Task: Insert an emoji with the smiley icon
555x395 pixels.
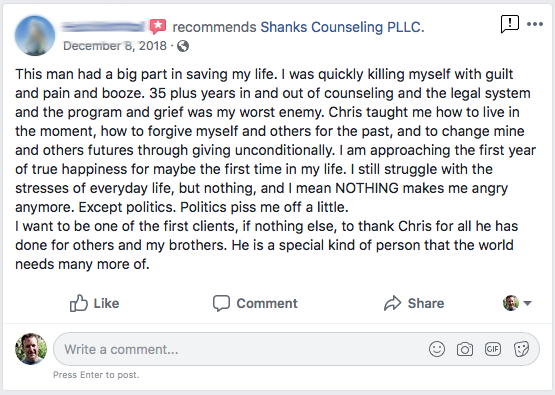Action: [x=437, y=349]
